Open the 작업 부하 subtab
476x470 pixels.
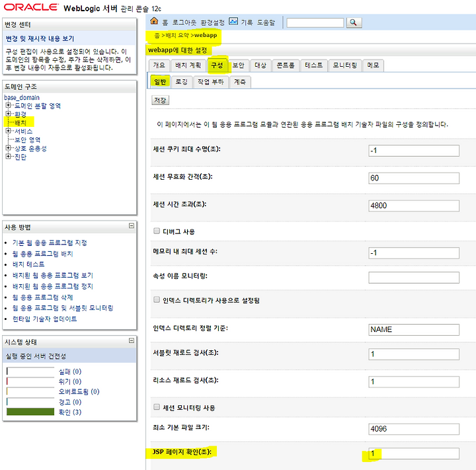[210, 82]
